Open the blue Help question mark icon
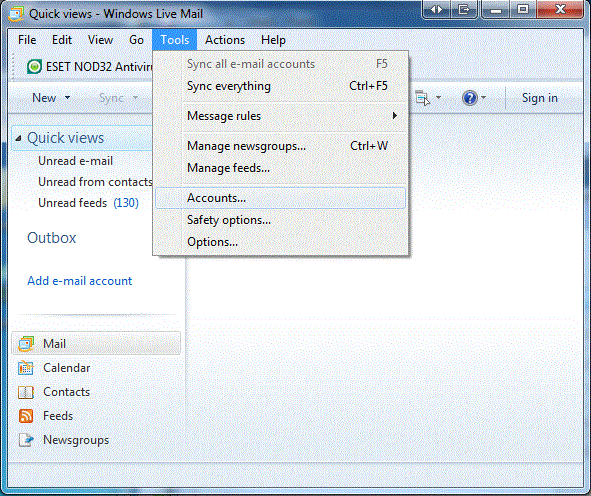Screen dimensions: 591x496 pos(470,98)
